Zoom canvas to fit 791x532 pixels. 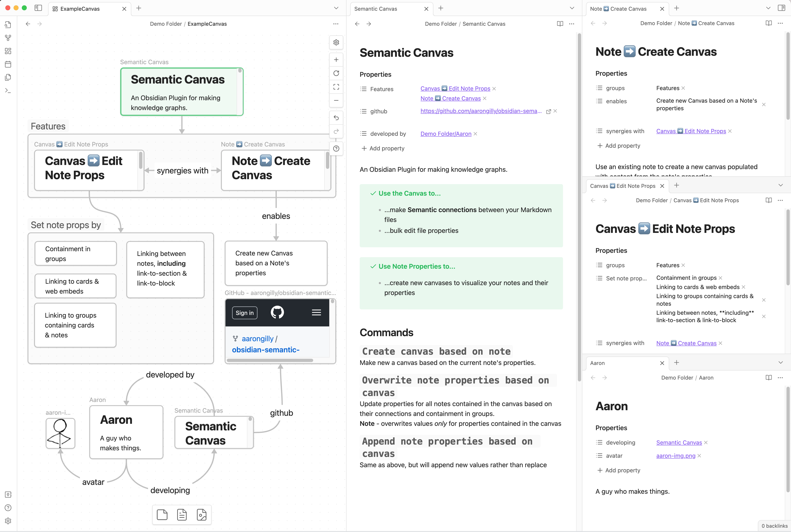(x=336, y=87)
